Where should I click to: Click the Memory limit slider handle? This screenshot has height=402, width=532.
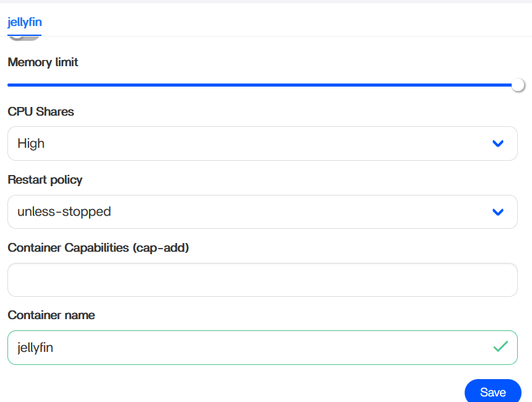(518, 85)
